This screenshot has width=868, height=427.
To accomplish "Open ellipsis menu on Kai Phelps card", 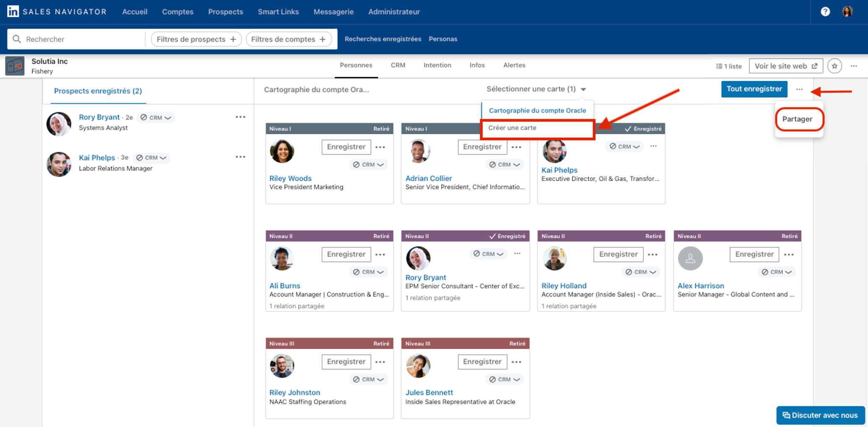I will (653, 146).
